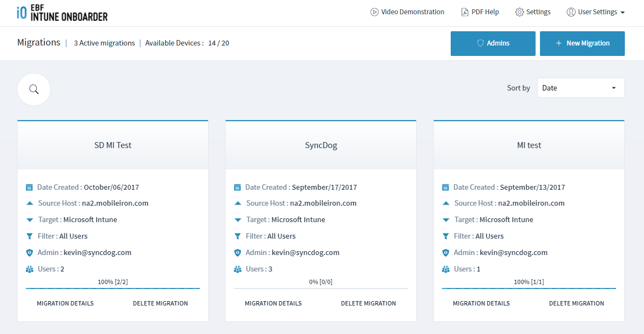Delete the SD MI Test migration

coord(160,303)
